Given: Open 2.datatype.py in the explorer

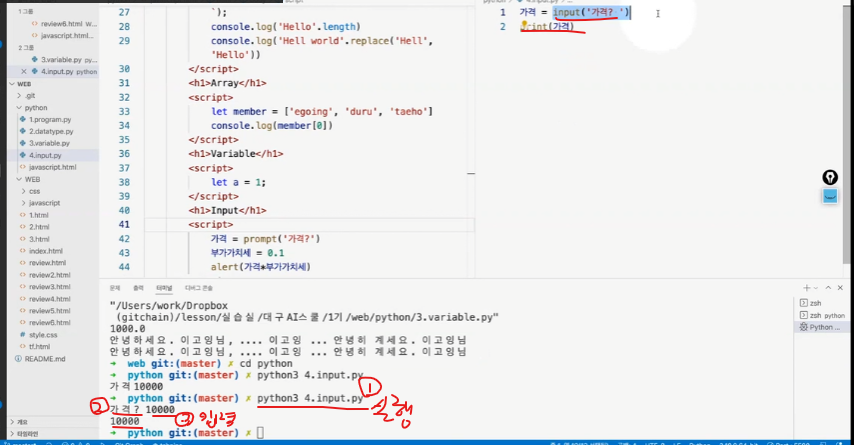Looking at the screenshot, I should tap(51, 131).
